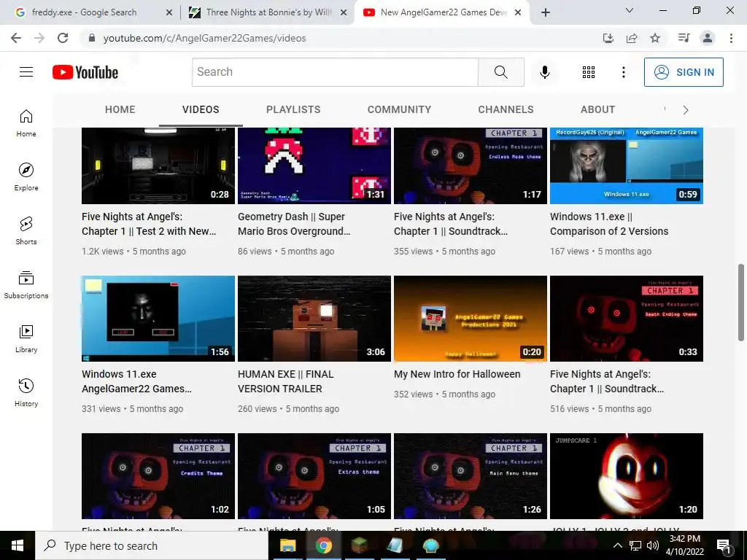Screen dimensions: 747x560
Task: Open Library in the sidebar
Action: (26, 338)
